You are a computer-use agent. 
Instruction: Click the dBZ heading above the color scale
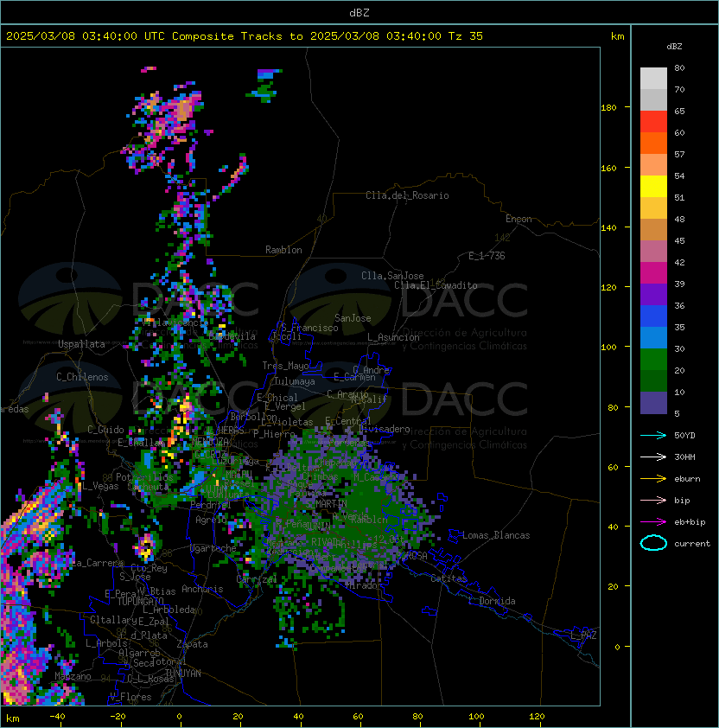pyautogui.click(x=674, y=47)
